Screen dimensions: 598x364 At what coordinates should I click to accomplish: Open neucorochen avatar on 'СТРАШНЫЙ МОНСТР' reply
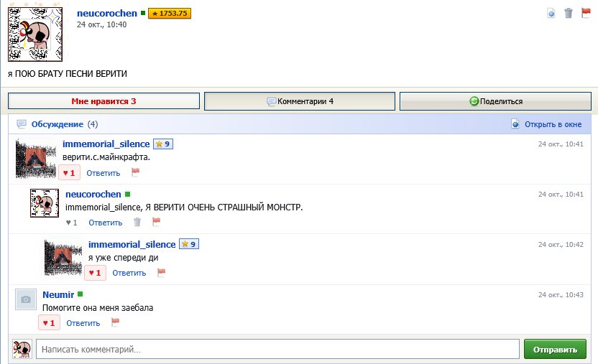coord(45,203)
